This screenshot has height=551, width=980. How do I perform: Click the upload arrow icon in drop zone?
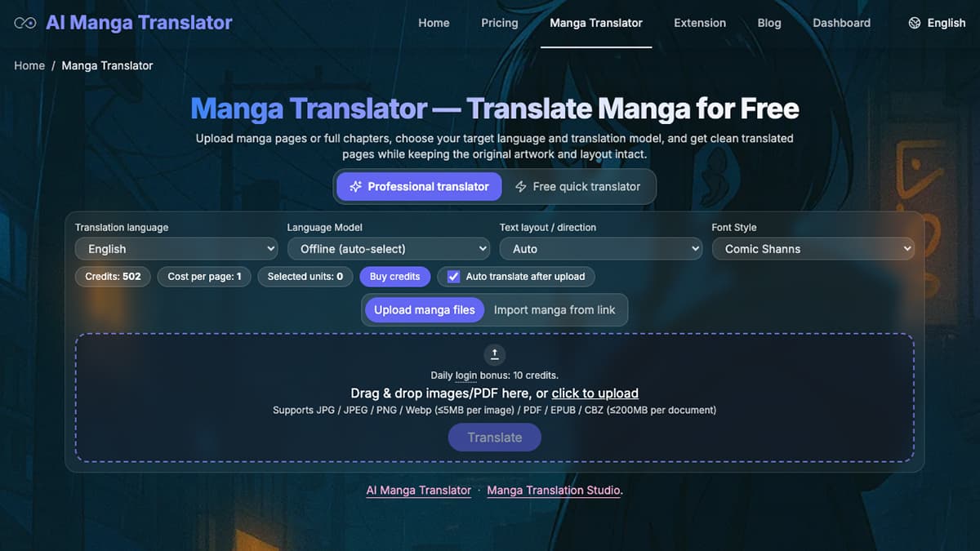tap(494, 354)
